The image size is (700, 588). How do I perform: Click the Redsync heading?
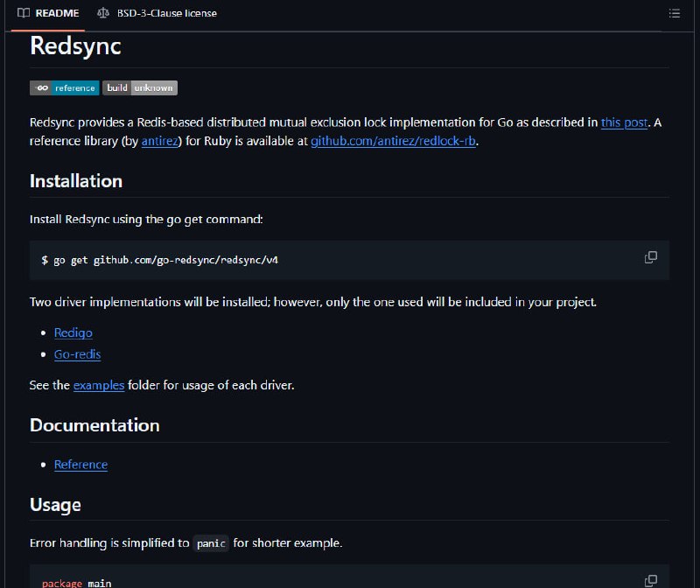(75, 46)
